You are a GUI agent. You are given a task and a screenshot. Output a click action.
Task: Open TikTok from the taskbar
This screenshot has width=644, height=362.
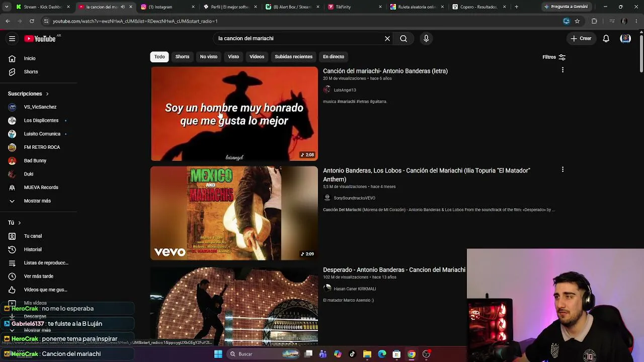tap(352, 354)
